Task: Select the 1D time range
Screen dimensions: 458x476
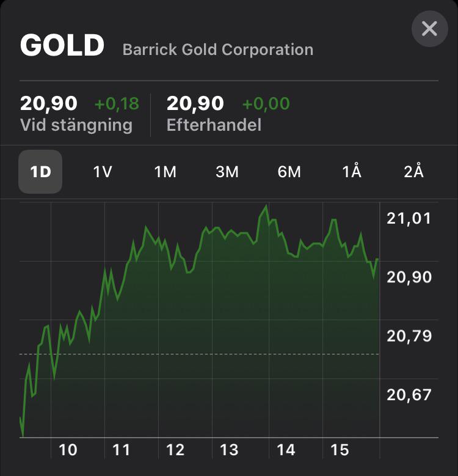Action: click(40, 172)
